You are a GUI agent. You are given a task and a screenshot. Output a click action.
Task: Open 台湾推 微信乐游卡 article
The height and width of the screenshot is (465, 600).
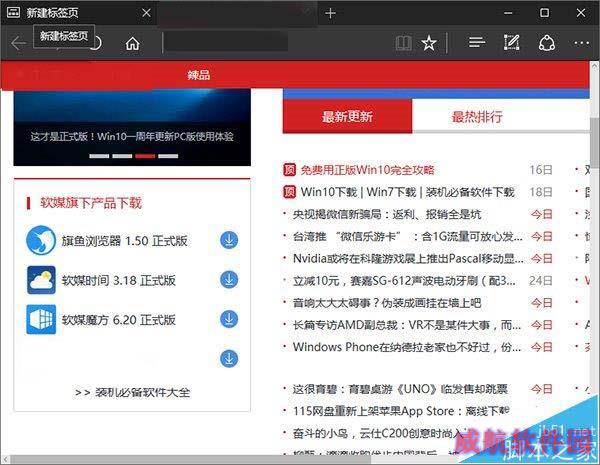(408, 237)
